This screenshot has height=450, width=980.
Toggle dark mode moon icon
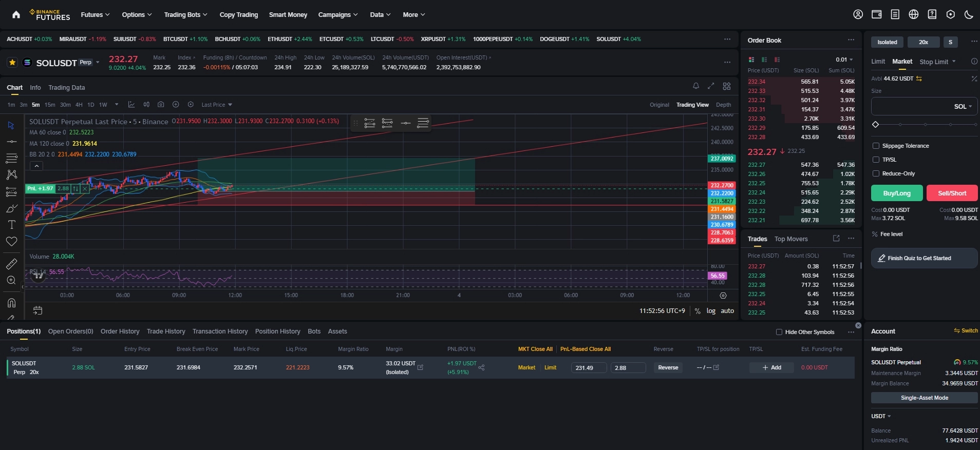click(x=969, y=14)
